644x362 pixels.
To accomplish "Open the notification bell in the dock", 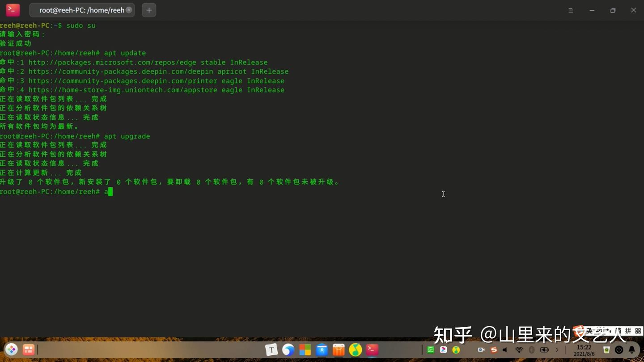I will pos(632,349).
